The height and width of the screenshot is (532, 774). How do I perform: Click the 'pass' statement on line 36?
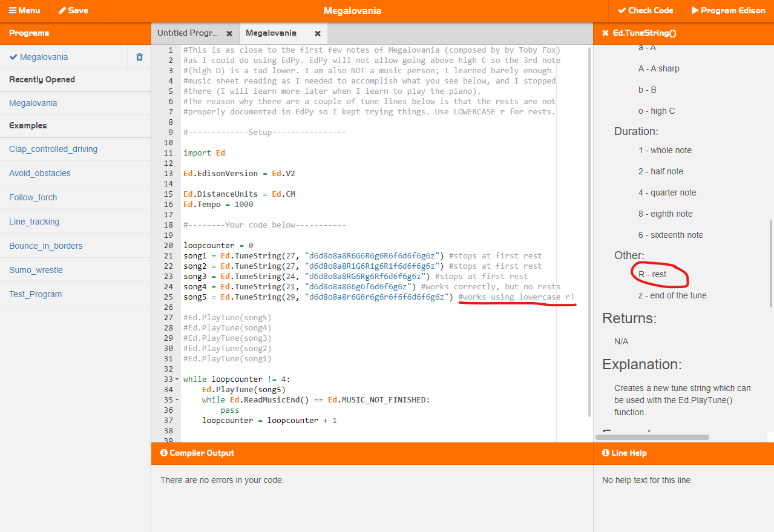pyautogui.click(x=230, y=410)
